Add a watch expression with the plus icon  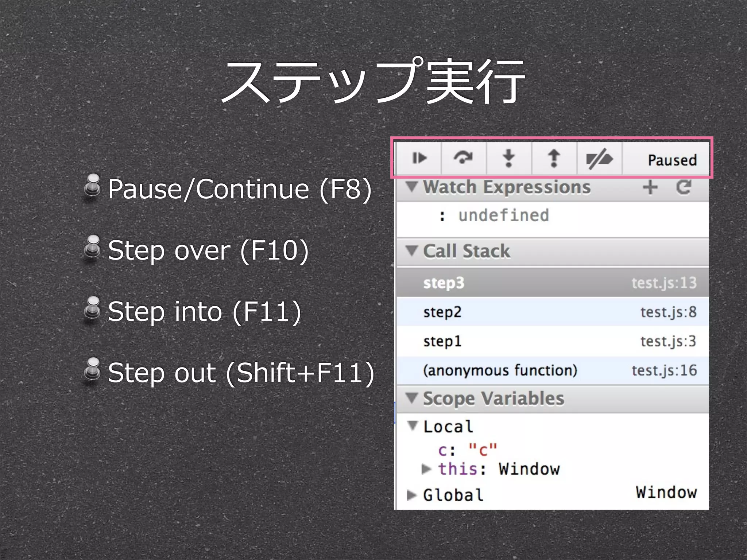pos(650,187)
